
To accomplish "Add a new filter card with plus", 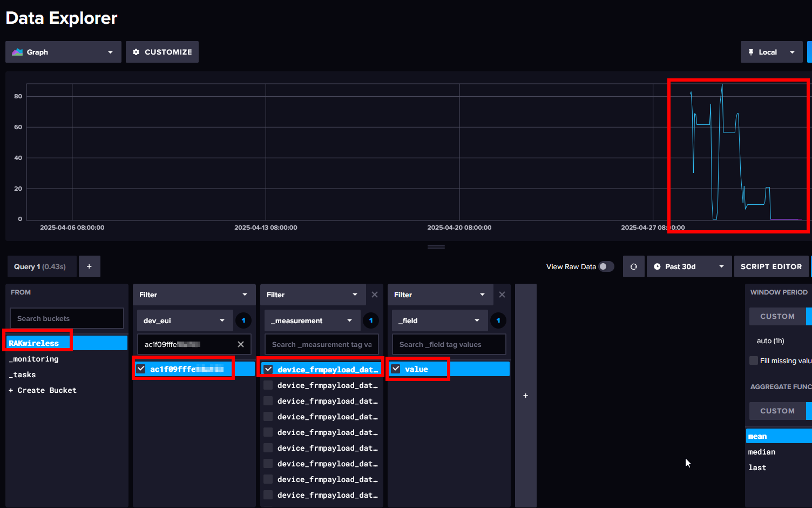I will [x=526, y=396].
